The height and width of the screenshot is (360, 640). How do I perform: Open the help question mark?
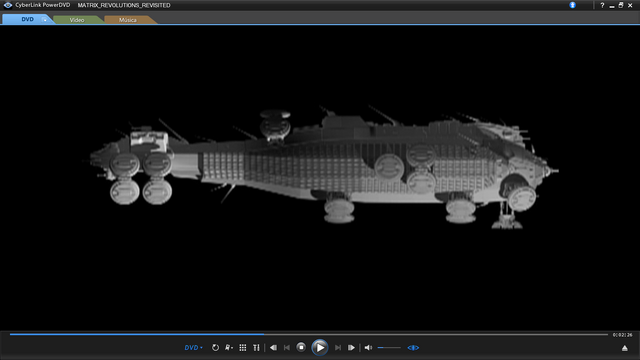(602, 5)
